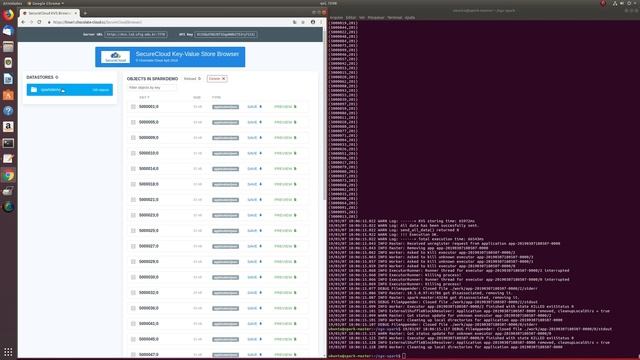640x360 pixels.
Task: Click the sparkdemo folder icon
Action: coord(34,90)
